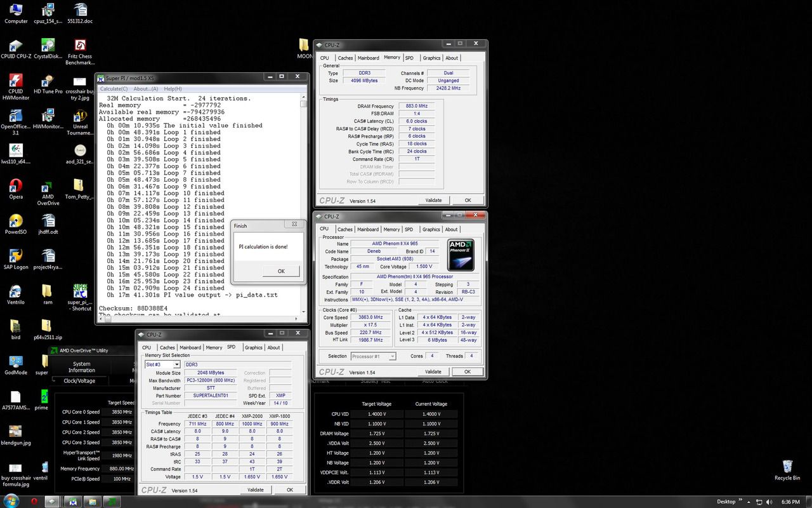
Task: Launch CPUID HWMonitor desktop icon
Action: tap(16, 87)
